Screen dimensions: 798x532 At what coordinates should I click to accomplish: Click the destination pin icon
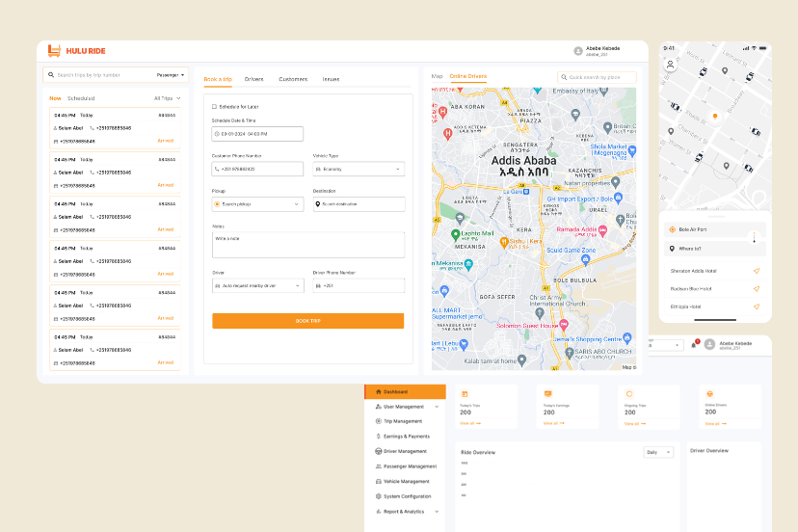click(x=318, y=204)
